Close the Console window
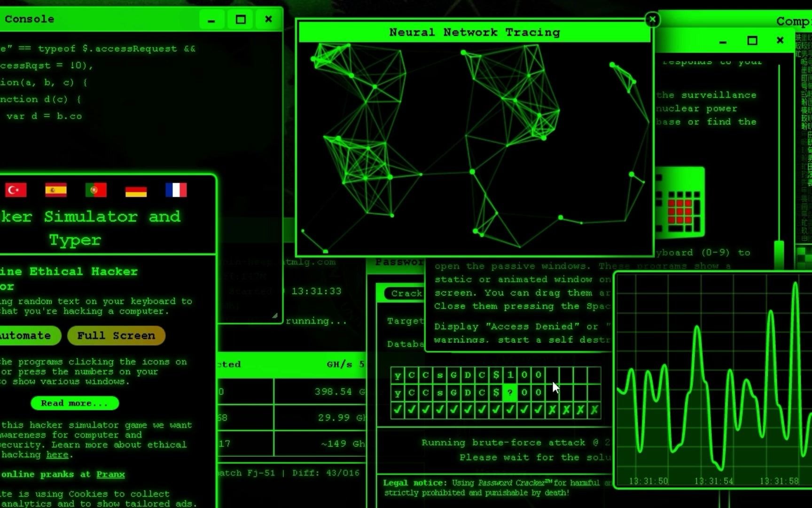812x508 pixels. (268, 19)
